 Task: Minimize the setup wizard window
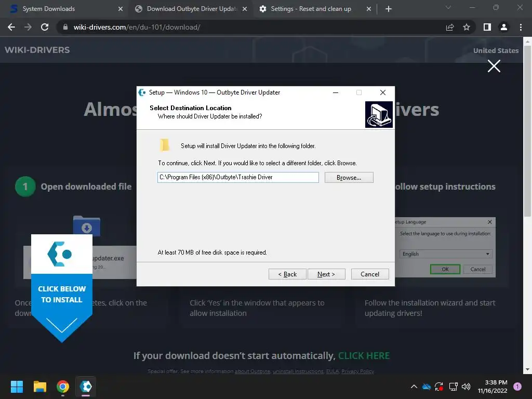(x=336, y=92)
